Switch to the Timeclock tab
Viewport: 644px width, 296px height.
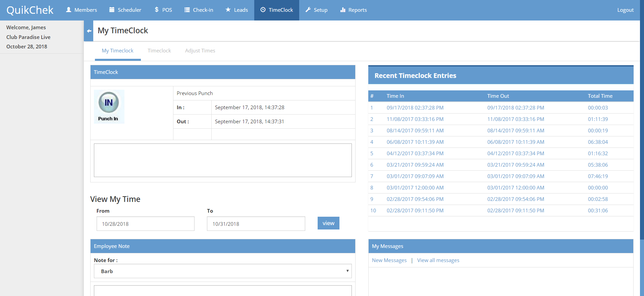159,51
